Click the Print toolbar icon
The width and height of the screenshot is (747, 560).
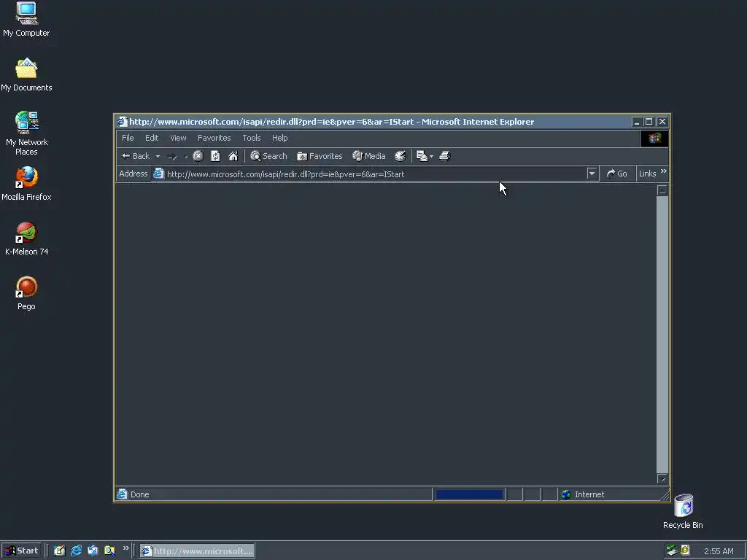[444, 156]
